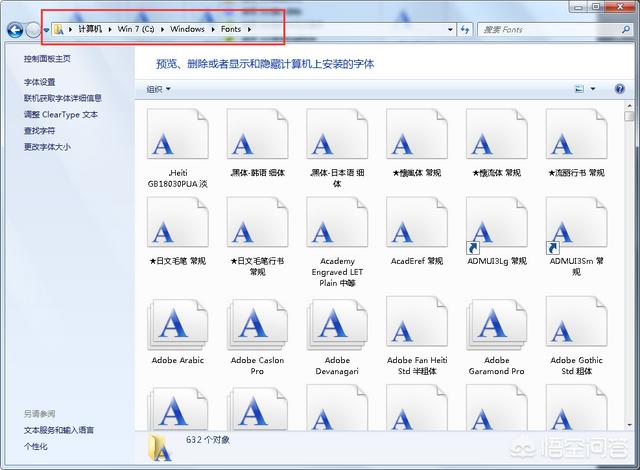
Task: Open 字体设置 link
Action: [40, 82]
